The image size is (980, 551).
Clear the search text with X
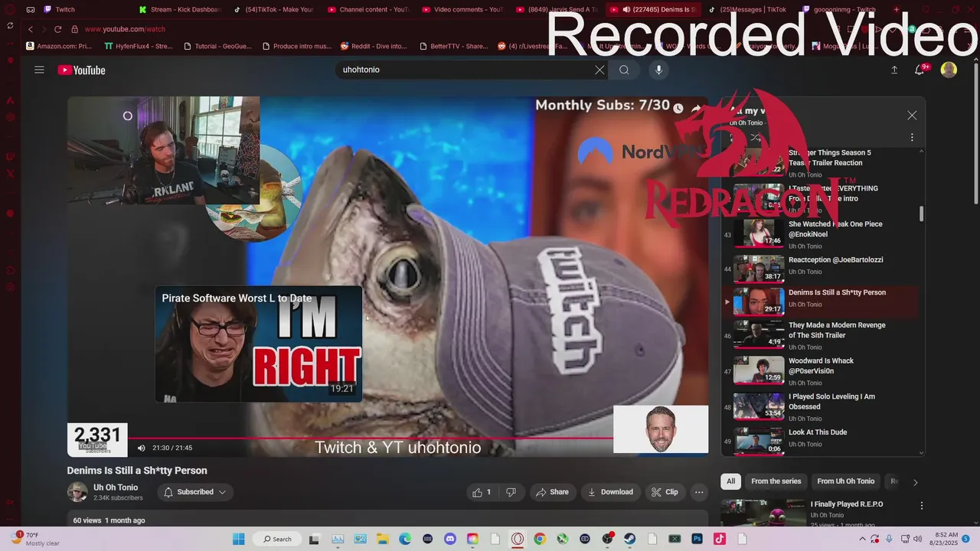click(x=599, y=70)
